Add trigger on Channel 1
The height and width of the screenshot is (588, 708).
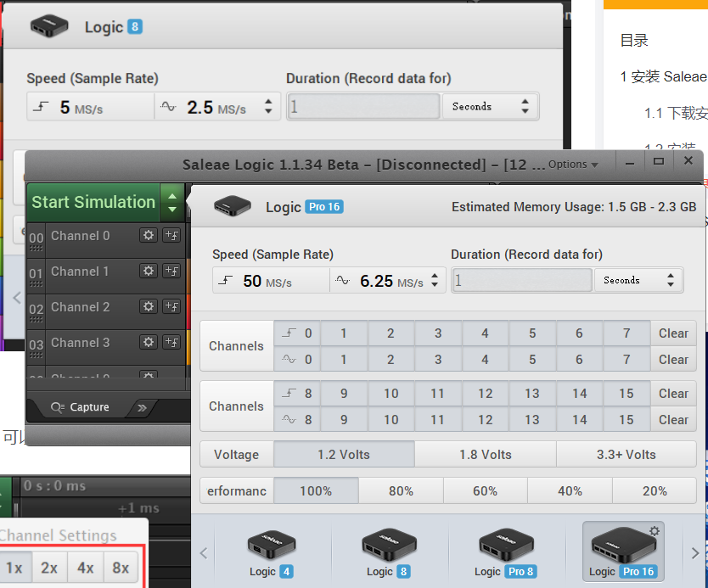pyautogui.click(x=172, y=271)
